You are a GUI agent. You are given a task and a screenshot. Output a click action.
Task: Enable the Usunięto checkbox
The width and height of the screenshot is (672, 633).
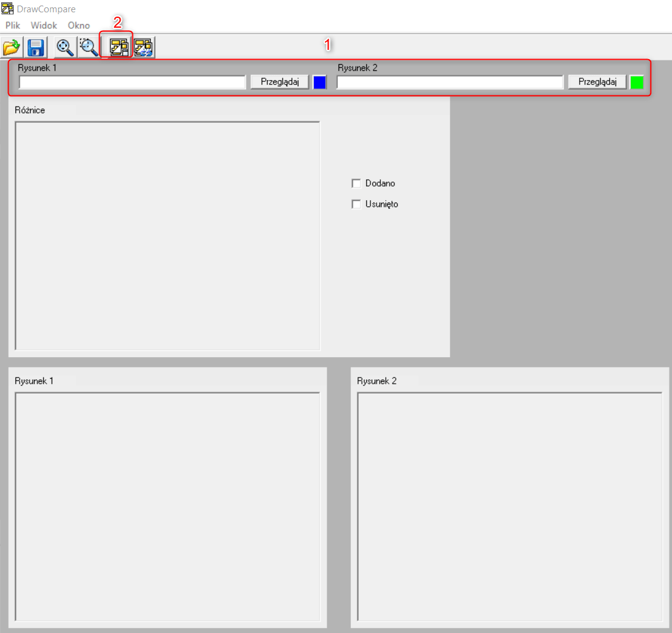coord(356,204)
